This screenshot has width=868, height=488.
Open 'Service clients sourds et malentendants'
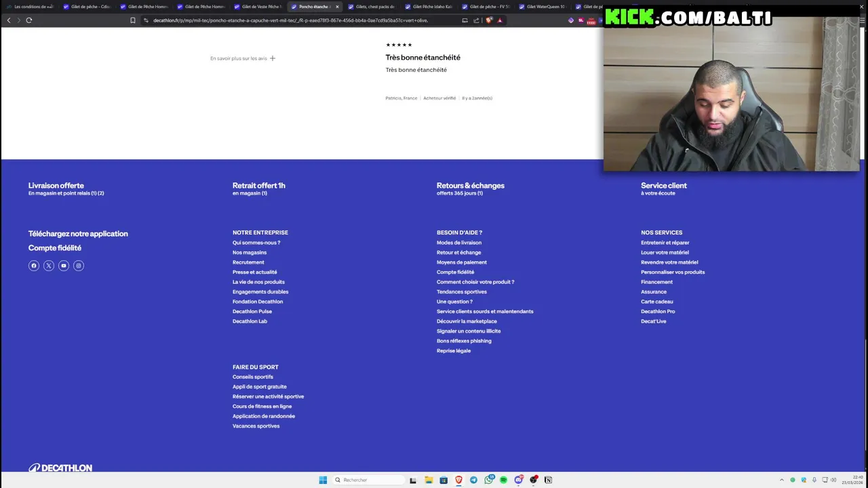[x=485, y=311]
